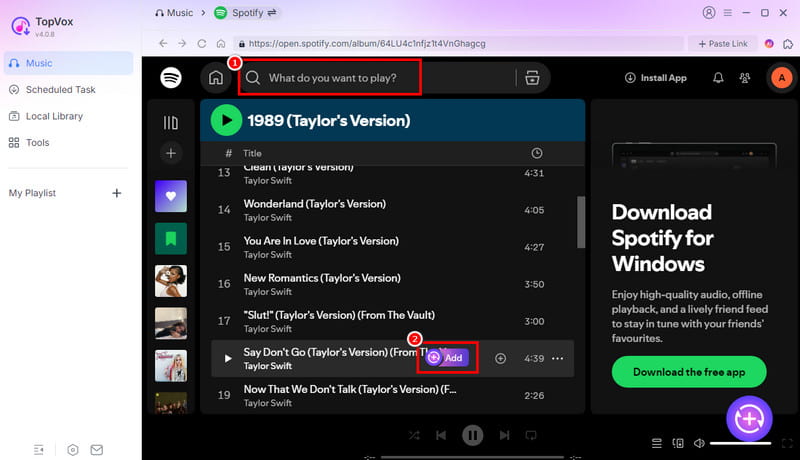Go back in the embedded browser
This screenshot has width=800, height=460.
[163, 43]
